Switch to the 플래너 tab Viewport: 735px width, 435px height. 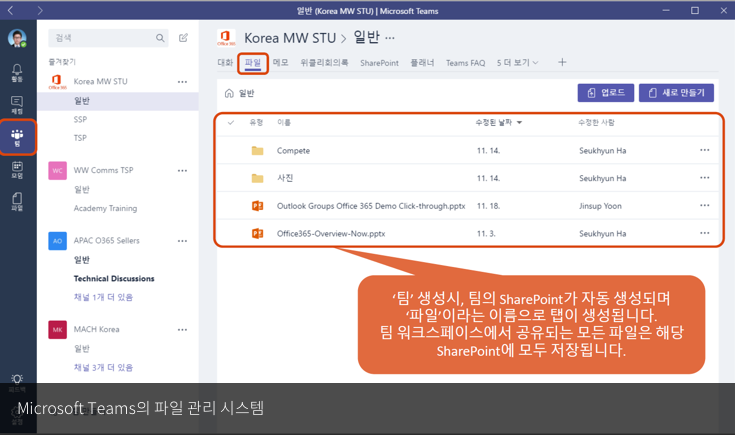(x=422, y=62)
